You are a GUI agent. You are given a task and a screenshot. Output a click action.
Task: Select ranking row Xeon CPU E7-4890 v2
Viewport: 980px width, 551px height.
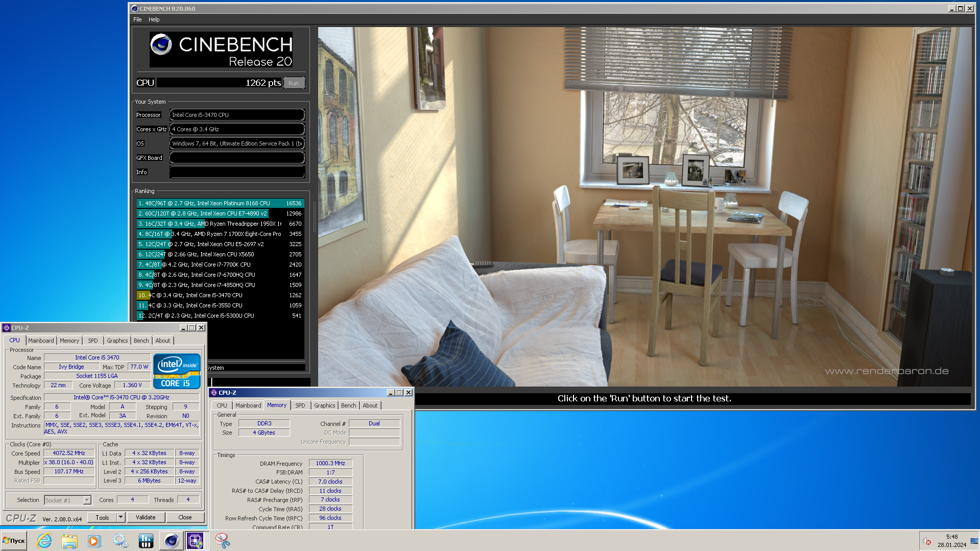[x=220, y=213]
